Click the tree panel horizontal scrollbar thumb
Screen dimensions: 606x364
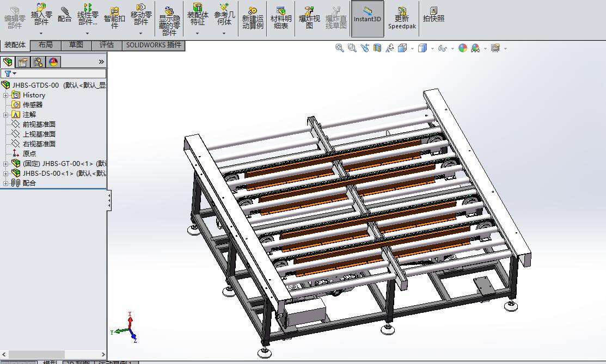click(36, 354)
